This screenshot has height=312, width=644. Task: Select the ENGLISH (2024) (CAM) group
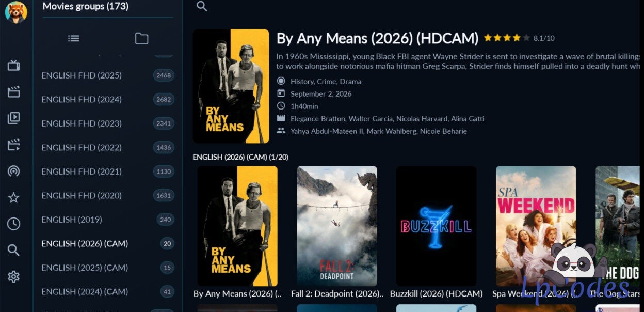(108, 291)
